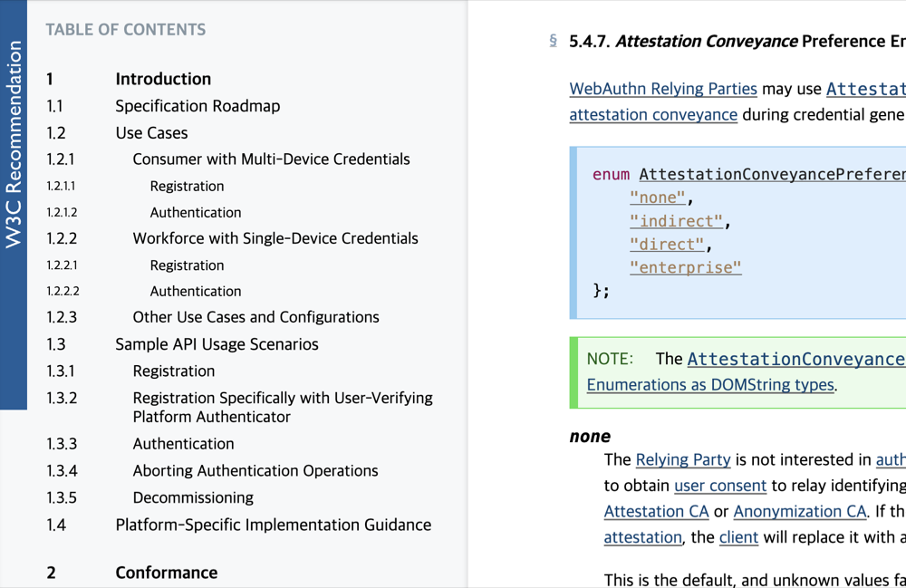This screenshot has width=906, height=588.
Task: Open AttestationConveyance link in the NOTE box
Action: (x=796, y=359)
